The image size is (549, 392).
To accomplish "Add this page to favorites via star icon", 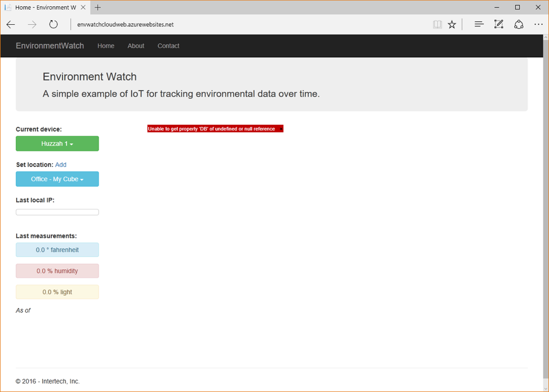I will coord(452,24).
